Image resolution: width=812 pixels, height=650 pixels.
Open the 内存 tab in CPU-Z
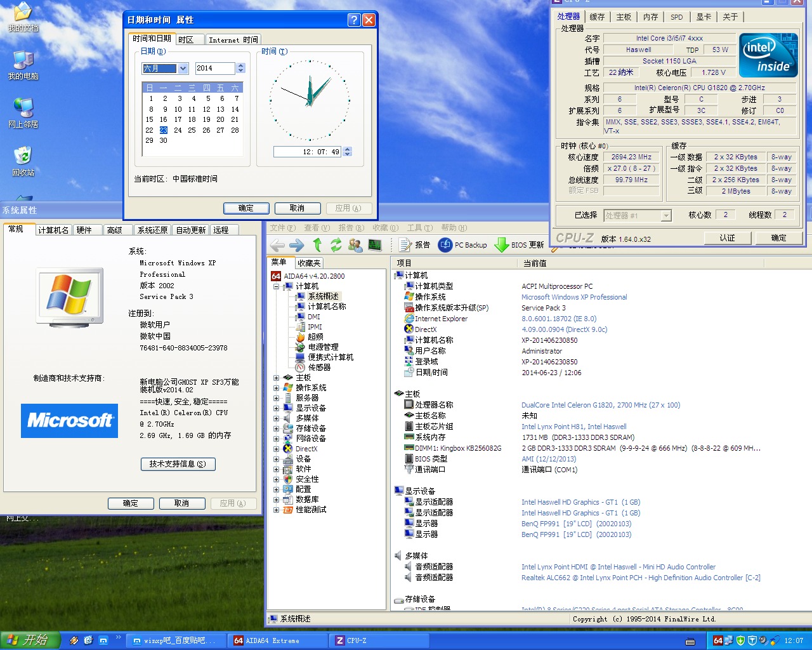(650, 17)
